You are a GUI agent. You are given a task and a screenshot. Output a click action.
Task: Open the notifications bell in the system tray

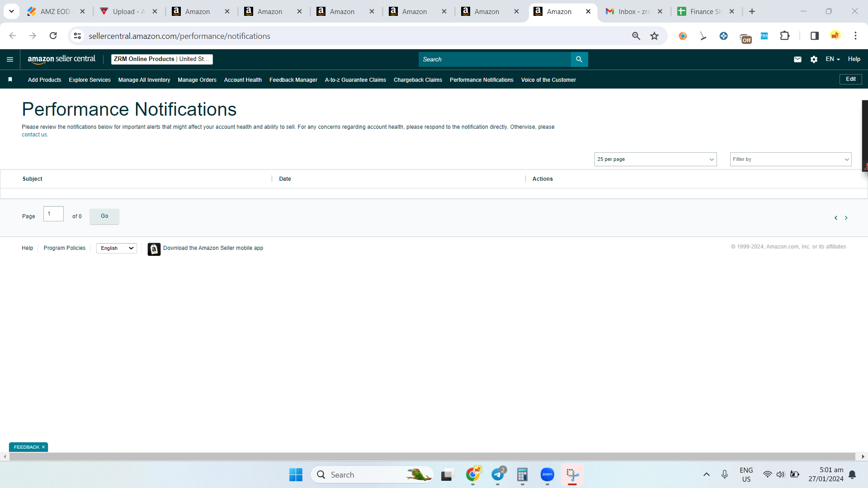[852, 474]
